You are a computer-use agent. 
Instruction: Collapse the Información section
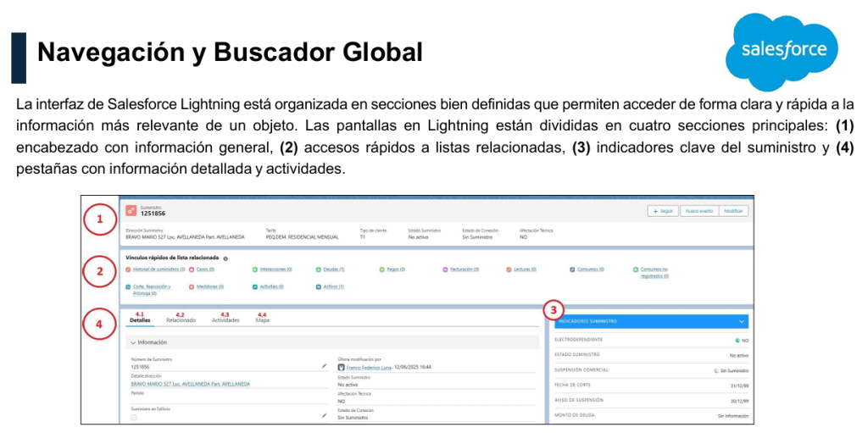pyautogui.click(x=133, y=342)
